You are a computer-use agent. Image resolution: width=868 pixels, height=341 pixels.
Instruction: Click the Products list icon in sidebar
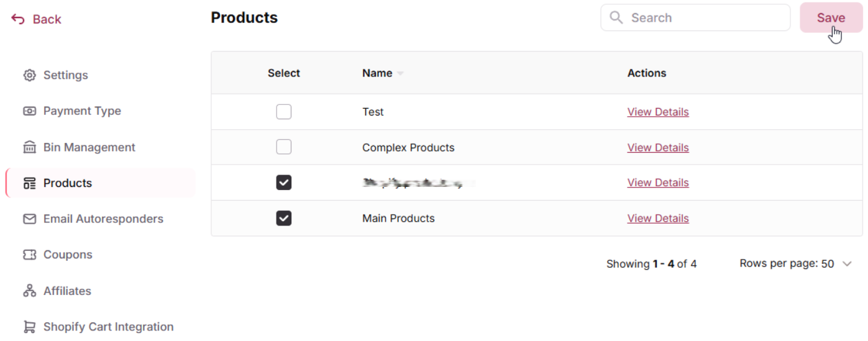29,183
